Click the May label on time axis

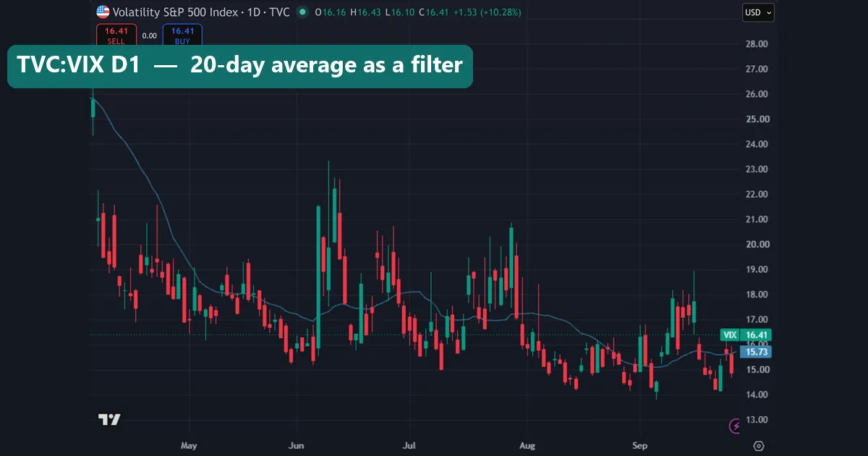189,445
